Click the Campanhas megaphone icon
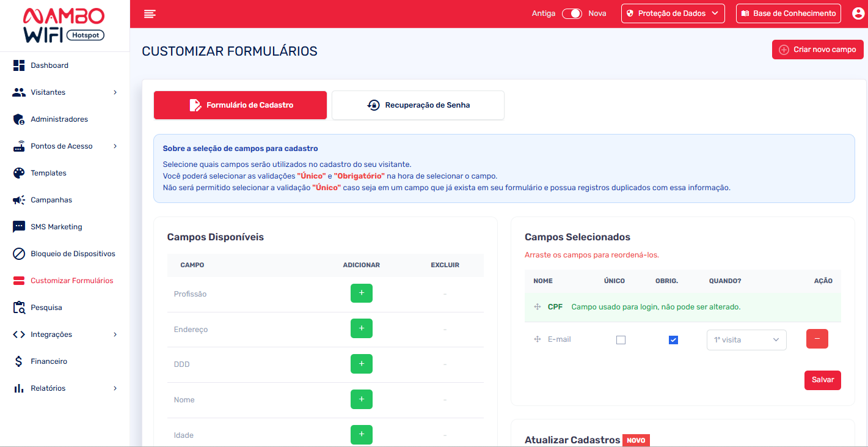The image size is (868, 447). [19, 200]
